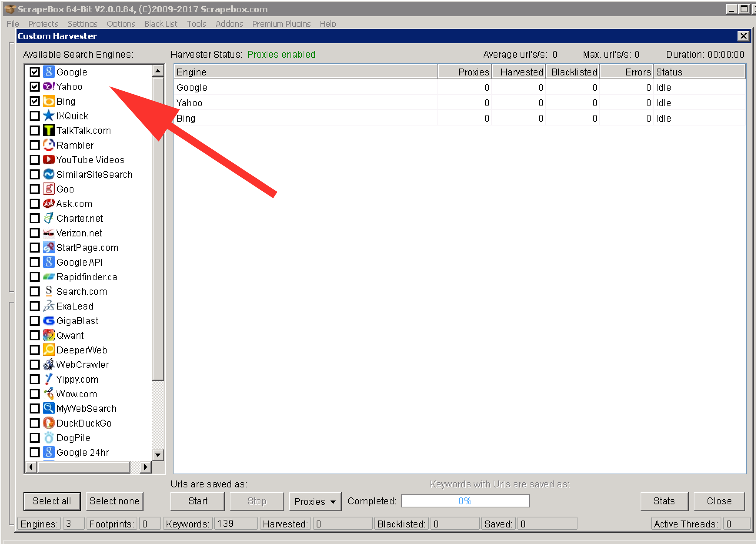Click the vertical scrollbar thumb of engine list

(x=158, y=229)
